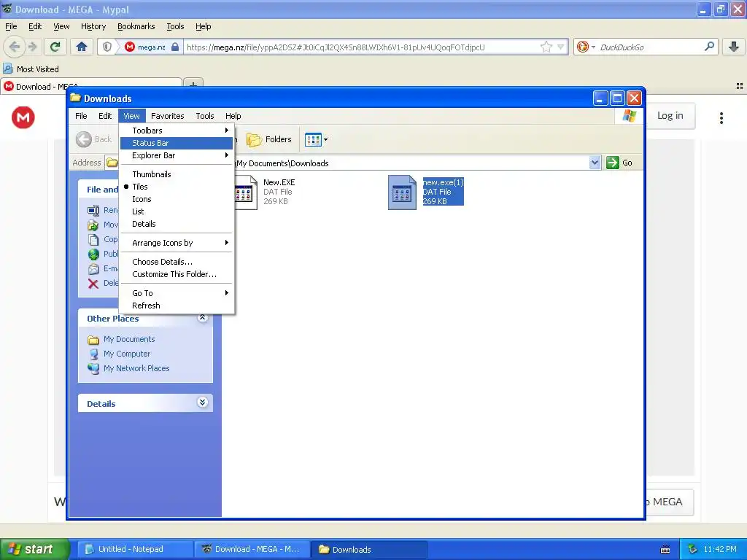Click the New.EXE file name

[x=279, y=182]
